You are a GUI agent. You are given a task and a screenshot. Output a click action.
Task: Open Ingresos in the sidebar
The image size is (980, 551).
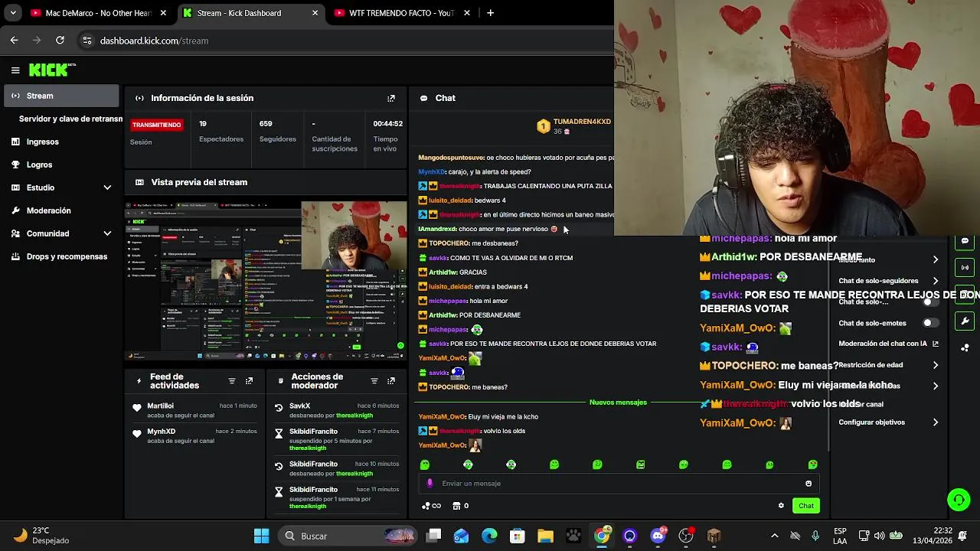pyautogui.click(x=61, y=142)
